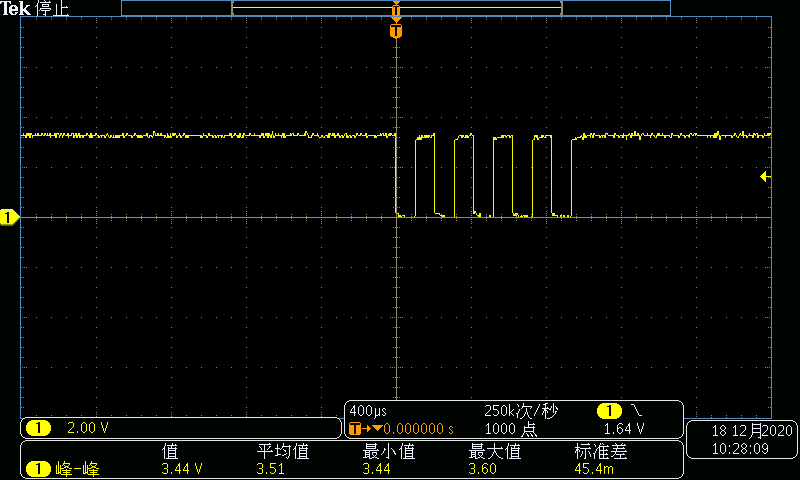Click the falling edge trigger slope icon
The height and width of the screenshot is (480, 800).
click(636, 410)
